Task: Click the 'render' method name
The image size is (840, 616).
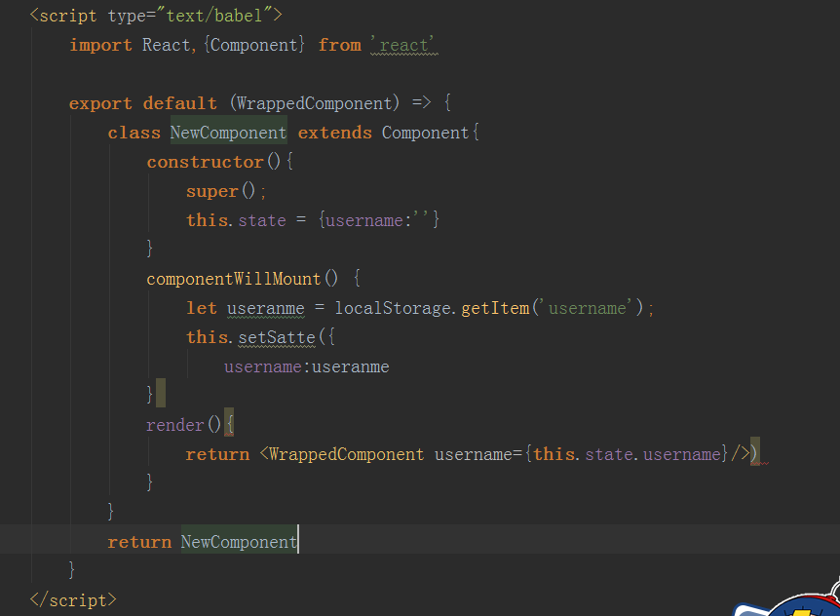Action: (175, 425)
